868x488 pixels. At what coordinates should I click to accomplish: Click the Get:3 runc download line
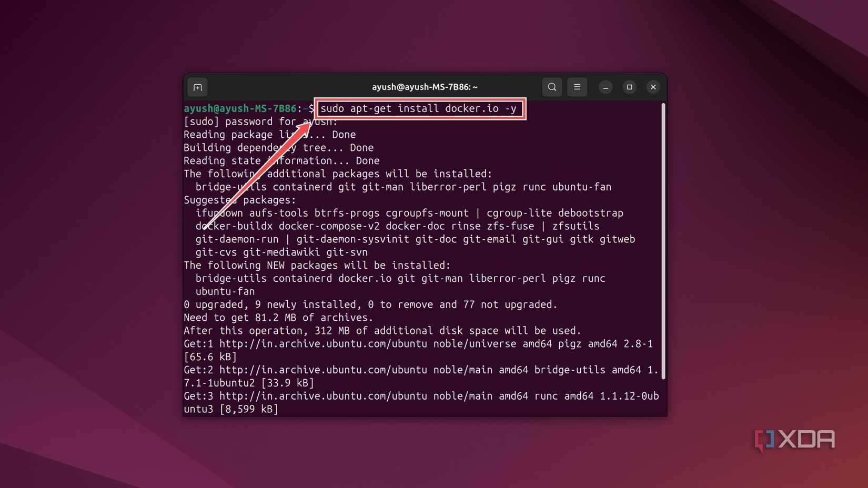pyautogui.click(x=421, y=396)
